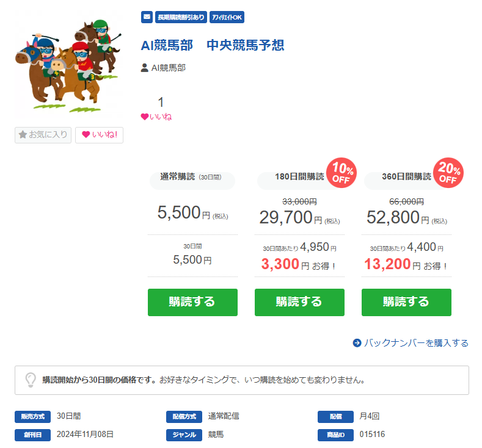
Task: Toggle お気に入り favorite star button
Action: tap(43, 135)
